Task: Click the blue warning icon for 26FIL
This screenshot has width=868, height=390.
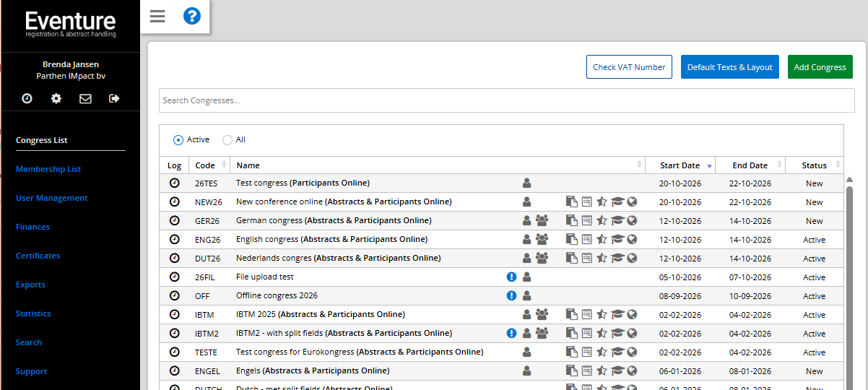Action: click(512, 277)
